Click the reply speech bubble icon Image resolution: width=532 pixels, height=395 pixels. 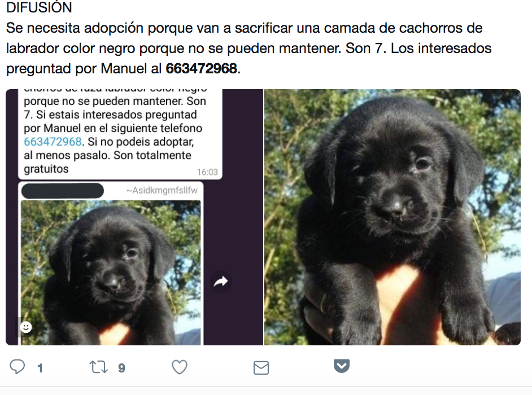tap(17, 367)
